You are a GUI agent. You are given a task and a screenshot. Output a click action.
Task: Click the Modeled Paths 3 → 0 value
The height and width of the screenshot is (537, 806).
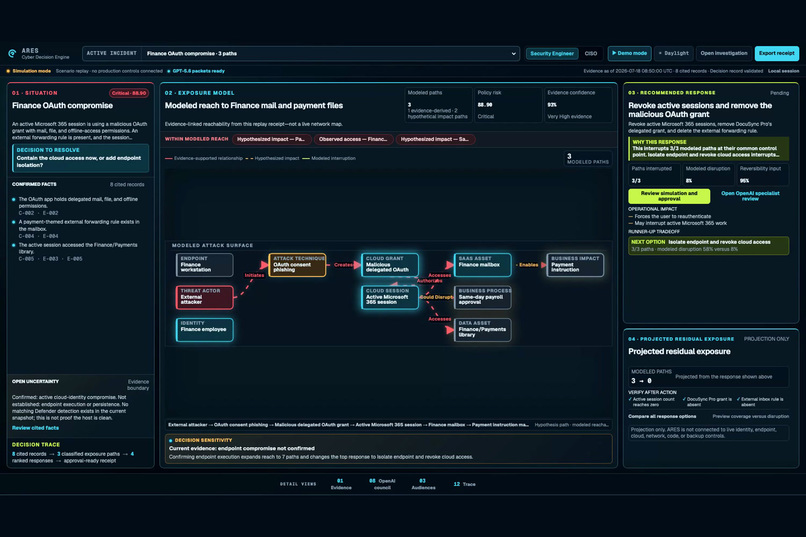[642, 381]
